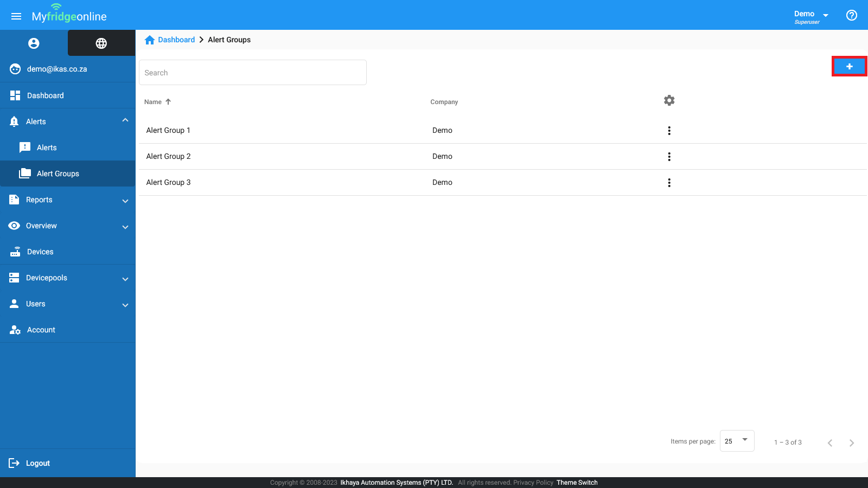Open three-dot menu for Alert Group 2
Screen dimensions: 868x488
[x=669, y=157]
